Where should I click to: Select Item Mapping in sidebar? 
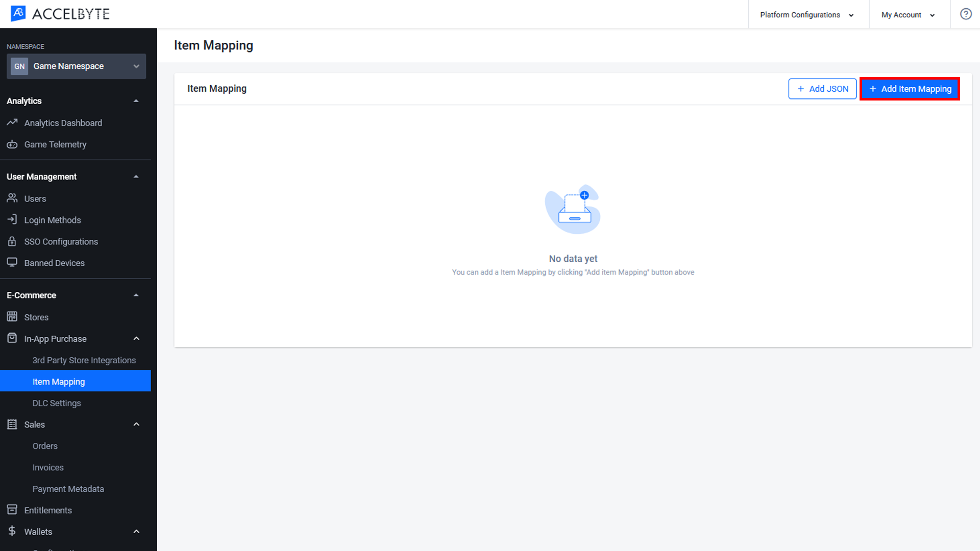[x=76, y=381]
